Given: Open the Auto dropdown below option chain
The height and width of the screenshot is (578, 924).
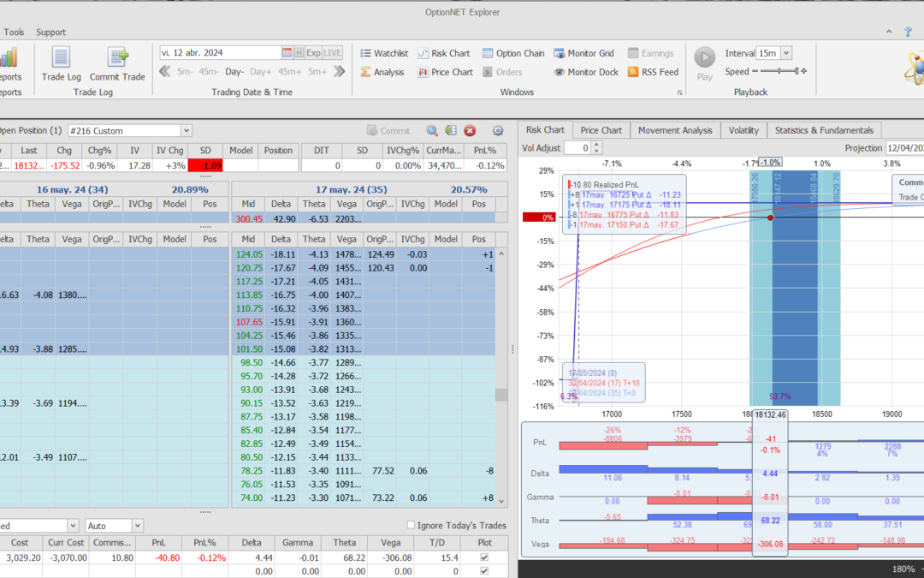Looking at the screenshot, I should coord(137,525).
